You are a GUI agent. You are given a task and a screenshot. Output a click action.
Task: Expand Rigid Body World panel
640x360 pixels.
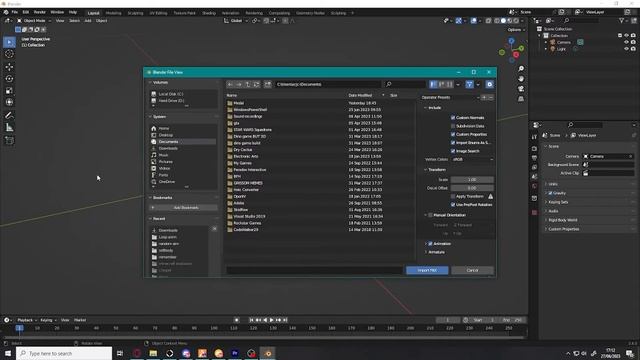pos(561,220)
